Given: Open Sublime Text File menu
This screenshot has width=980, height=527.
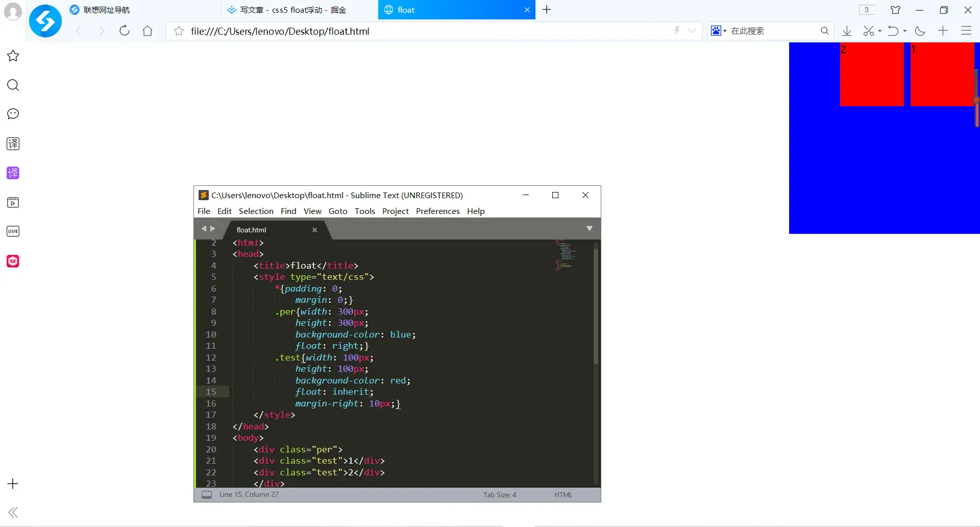Looking at the screenshot, I should click(x=204, y=211).
